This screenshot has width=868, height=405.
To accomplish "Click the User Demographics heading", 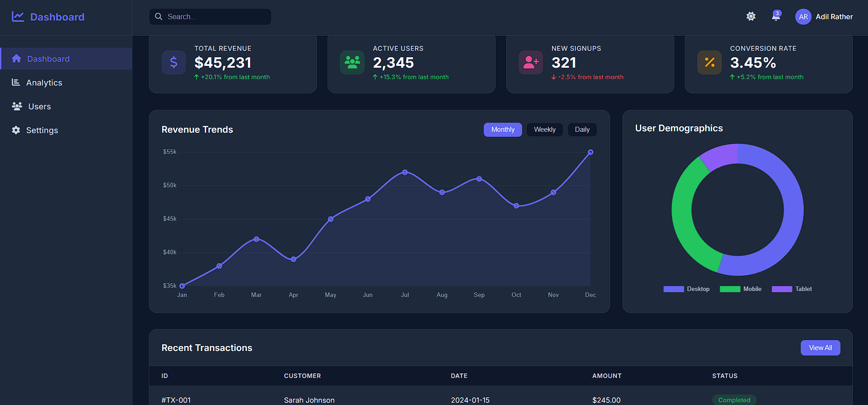I will [679, 128].
